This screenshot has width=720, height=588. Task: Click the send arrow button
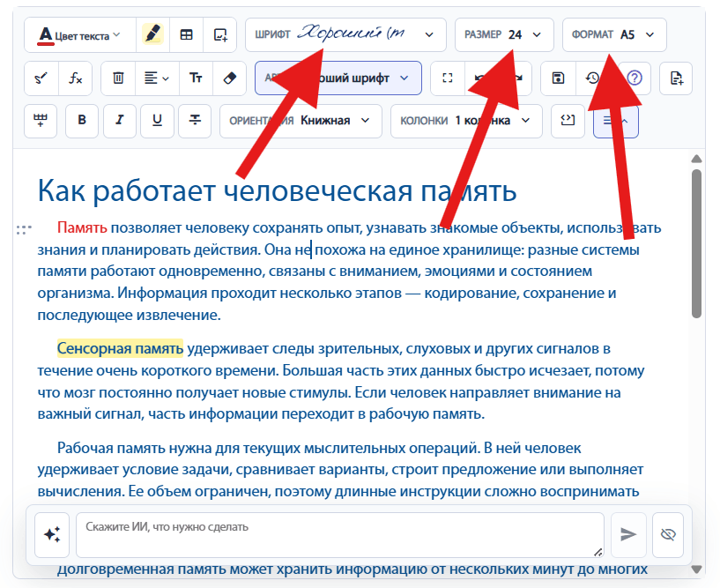point(628,534)
